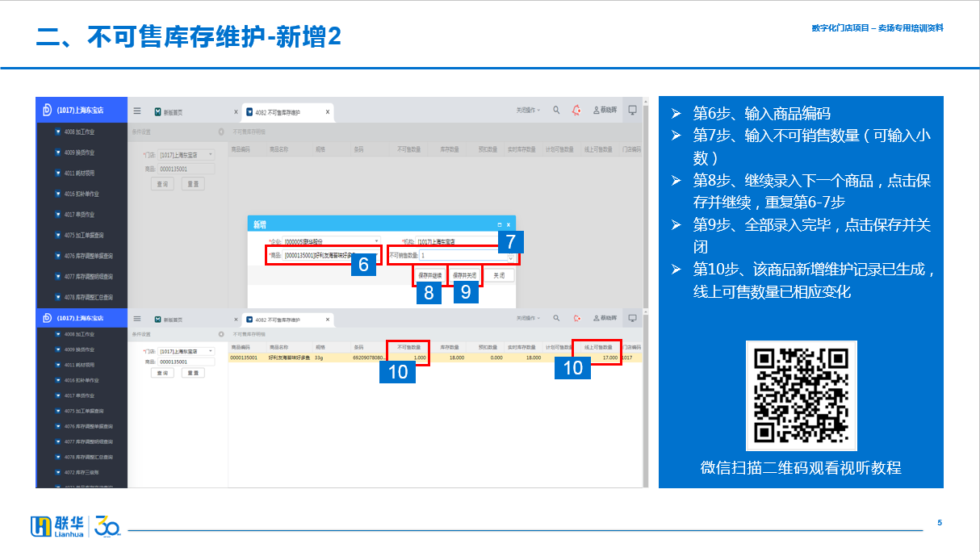Viewport: 980px width, 552px height.
Task: Click the search magnifier icon in the lower screenshot
Action: 556,319
